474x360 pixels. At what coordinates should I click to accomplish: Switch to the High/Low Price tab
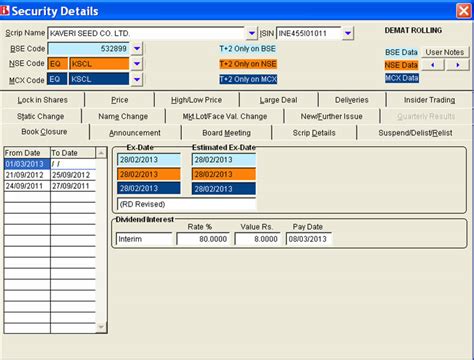tap(196, 100)
